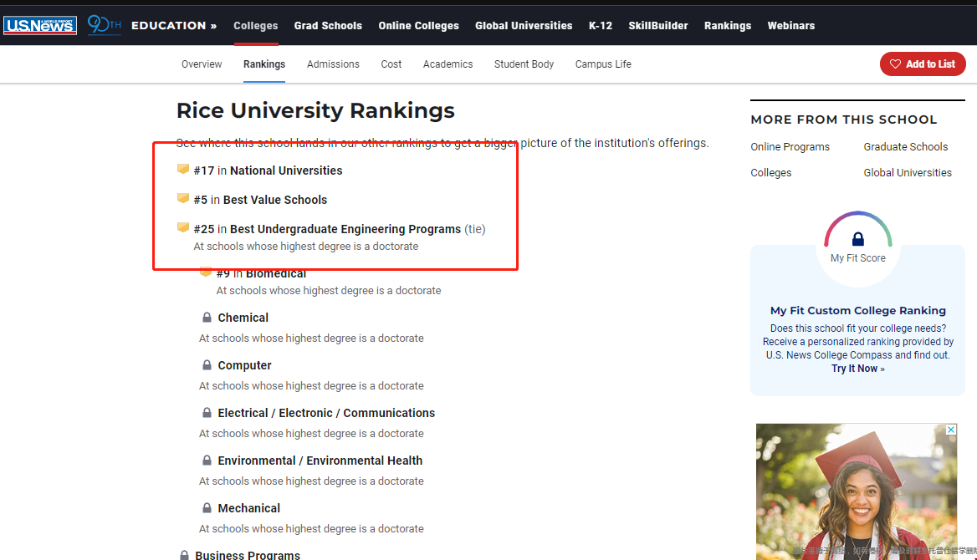Open the EDUCATION section link
This screenshot has height=560, width=977.
[174, 26]
